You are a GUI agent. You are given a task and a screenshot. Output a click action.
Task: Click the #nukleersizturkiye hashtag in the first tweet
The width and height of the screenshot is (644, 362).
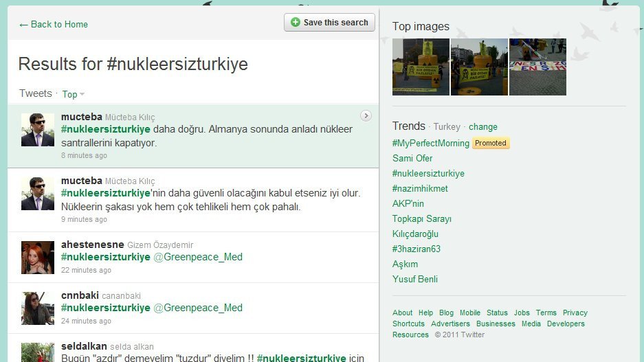coord(106,129)
